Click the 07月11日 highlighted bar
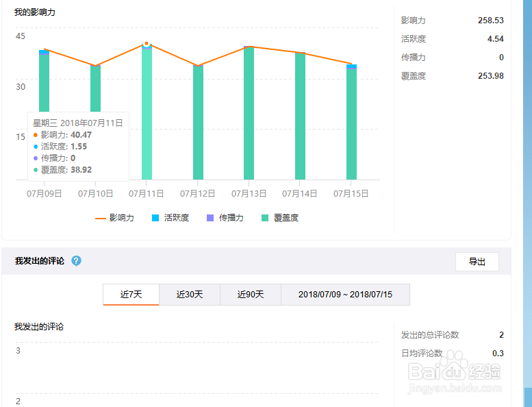532x407 pixels. [x=147, y=113]
